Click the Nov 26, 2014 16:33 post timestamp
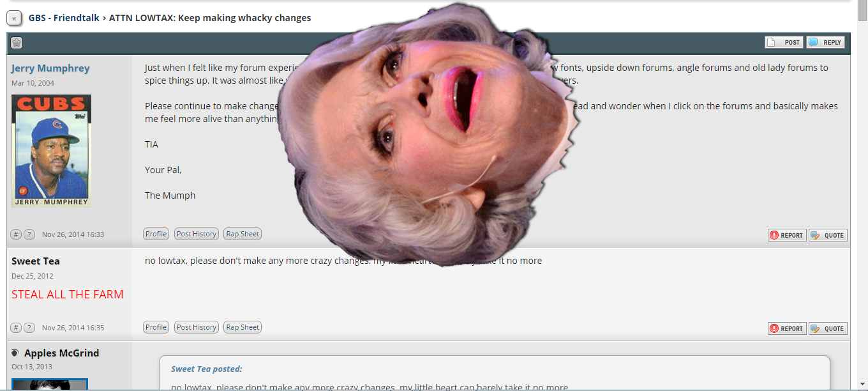 pyautogui.click(x=73, y=234)
